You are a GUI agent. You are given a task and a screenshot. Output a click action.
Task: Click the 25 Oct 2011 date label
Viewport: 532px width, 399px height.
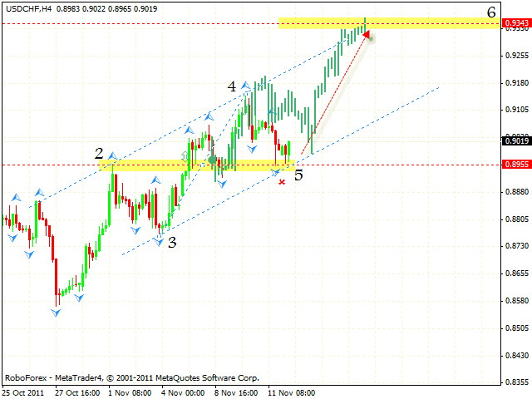(x=21, y=392)
